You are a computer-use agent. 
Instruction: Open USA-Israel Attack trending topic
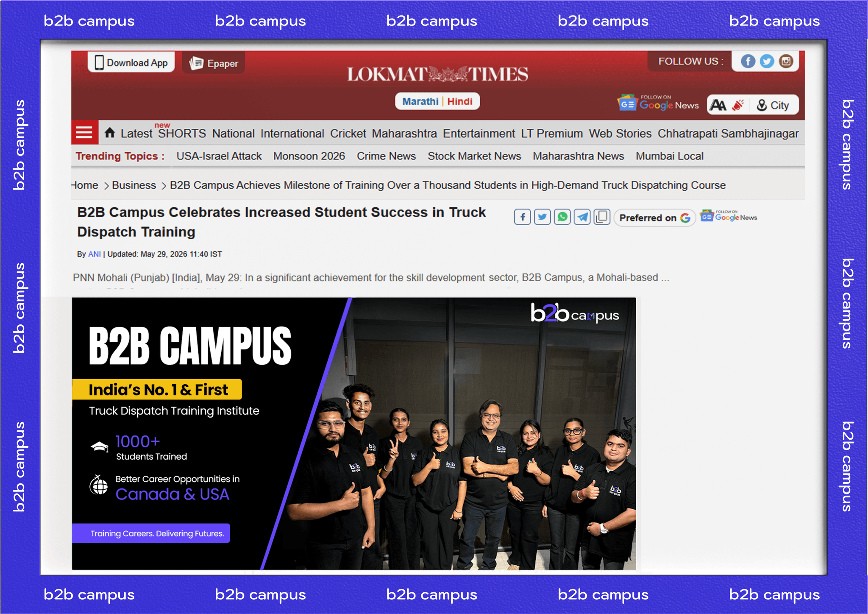[x=219, y=156]
